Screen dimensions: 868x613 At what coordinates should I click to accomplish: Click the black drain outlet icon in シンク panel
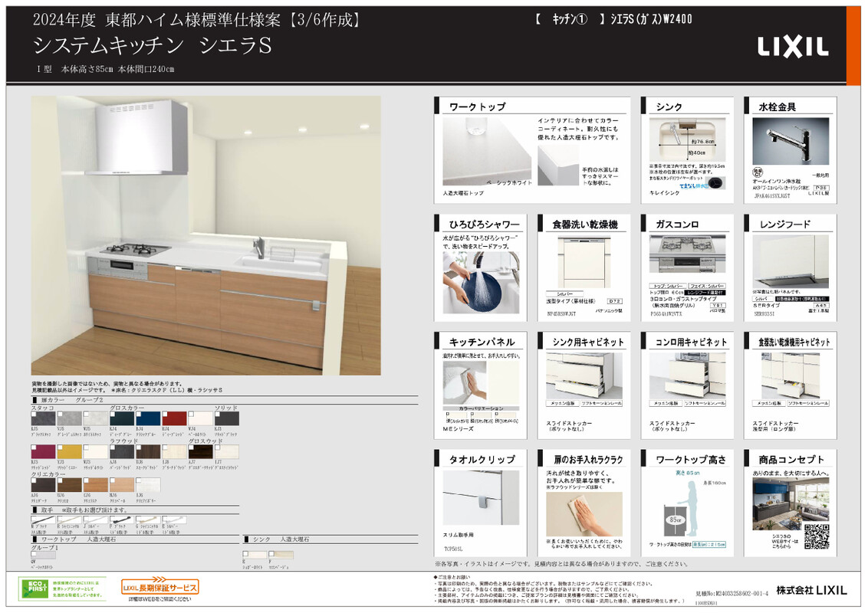click(717, 183)
